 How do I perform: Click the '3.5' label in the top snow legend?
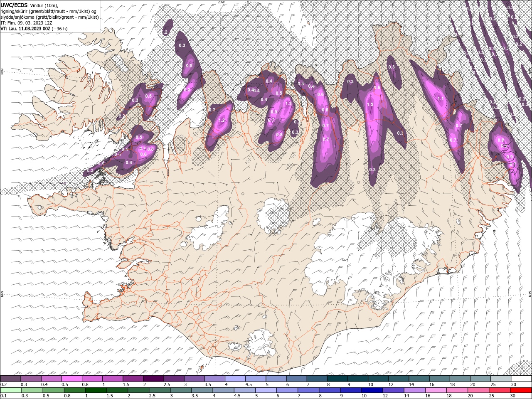207,384
